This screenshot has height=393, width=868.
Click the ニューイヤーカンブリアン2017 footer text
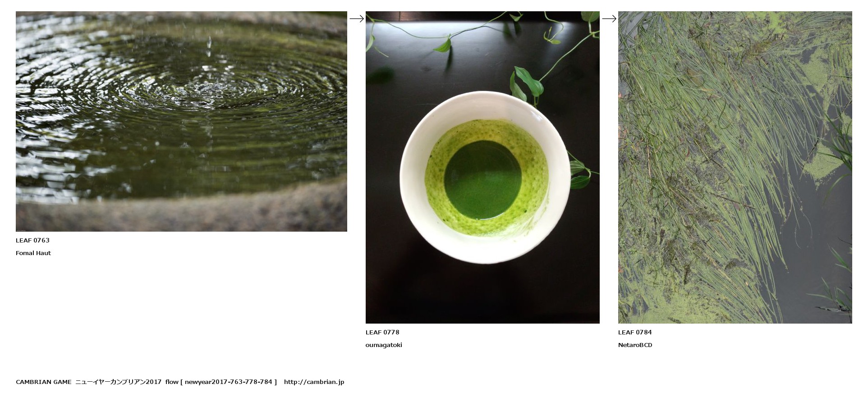coord(118,382)
